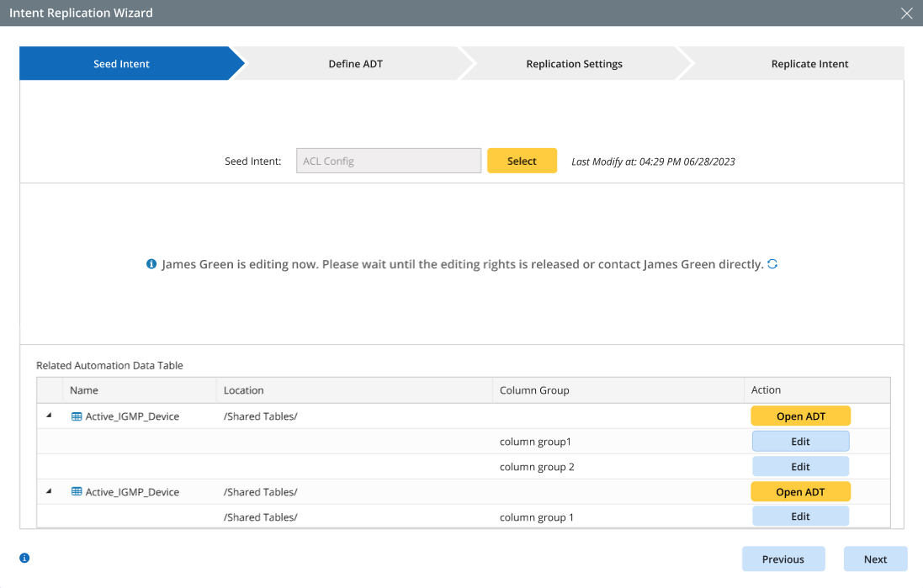Click the Seed Intent field showing ACL Config
The image size is (923, 588).
point(388,162)
